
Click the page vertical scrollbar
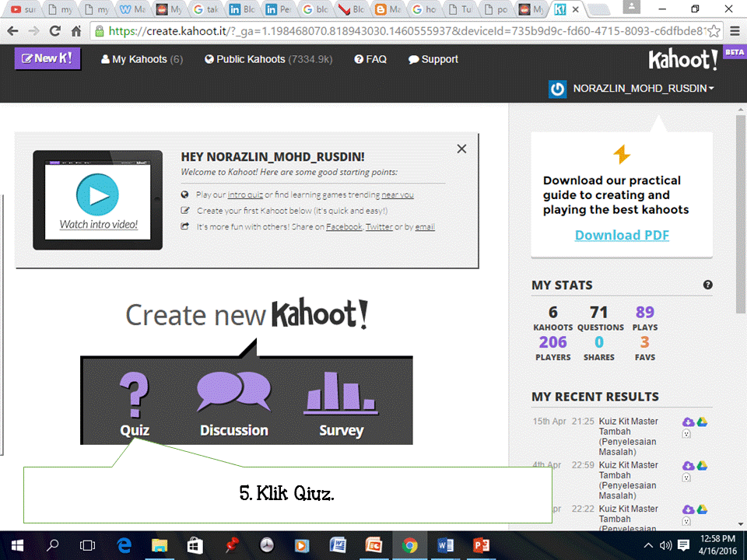(741, 215)
